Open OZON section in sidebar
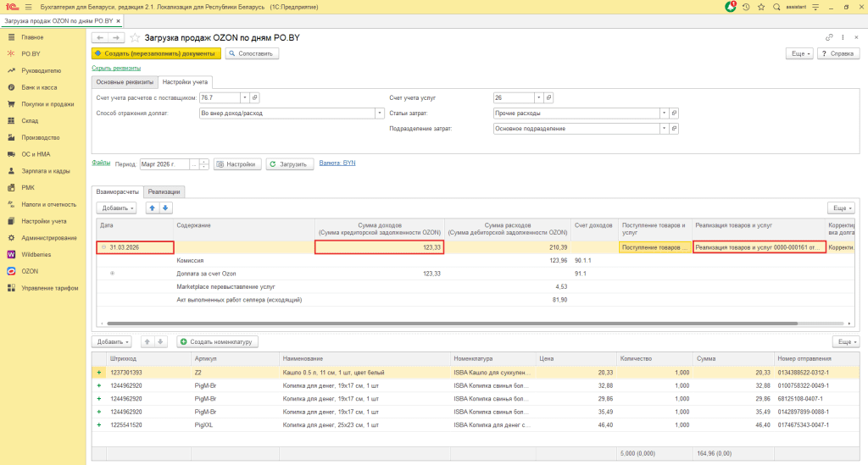 tap(30, 271)
